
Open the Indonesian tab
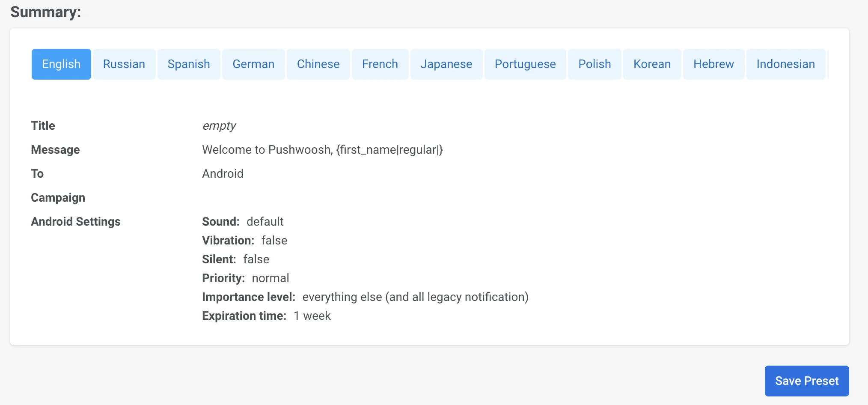(785, 64)
